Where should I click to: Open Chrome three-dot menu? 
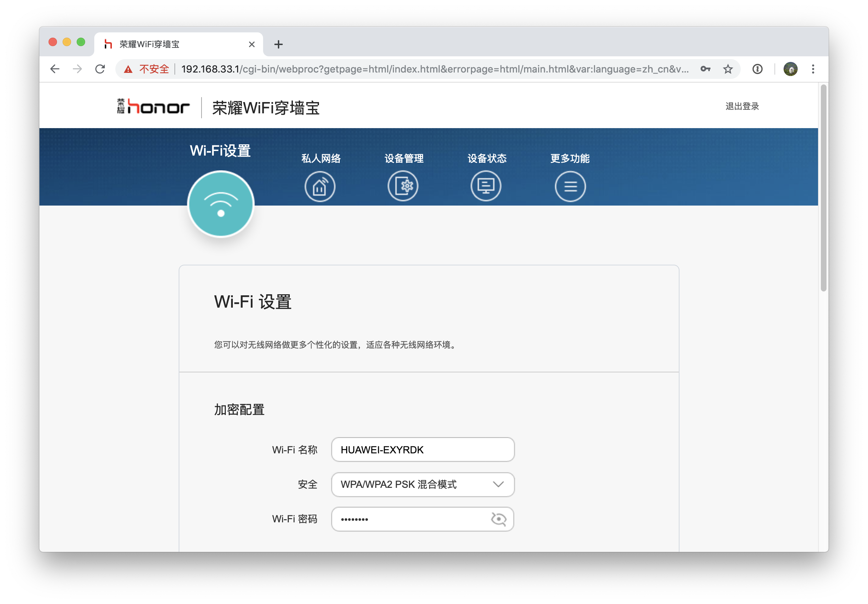813,69
